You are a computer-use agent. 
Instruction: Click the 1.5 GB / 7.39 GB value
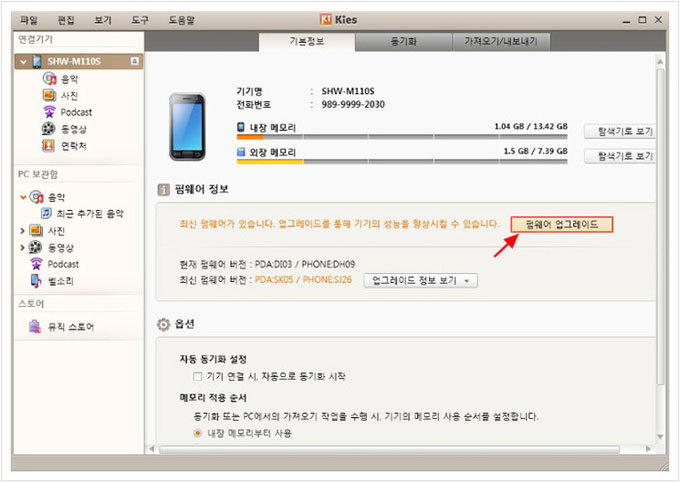coord(536,151)
